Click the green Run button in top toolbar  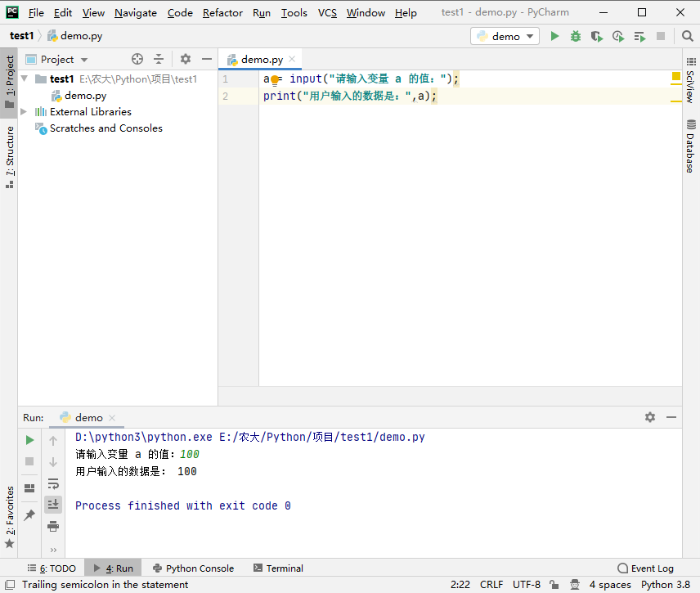pos(555,36)
